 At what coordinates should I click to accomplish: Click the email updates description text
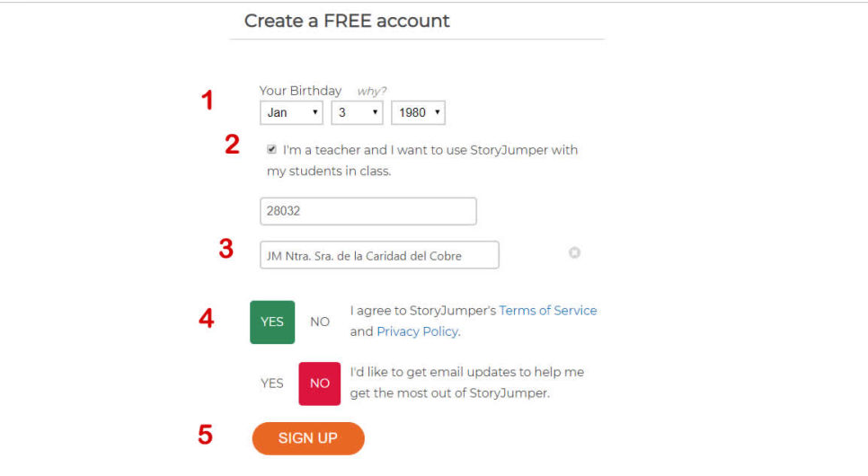click(467, 383)
